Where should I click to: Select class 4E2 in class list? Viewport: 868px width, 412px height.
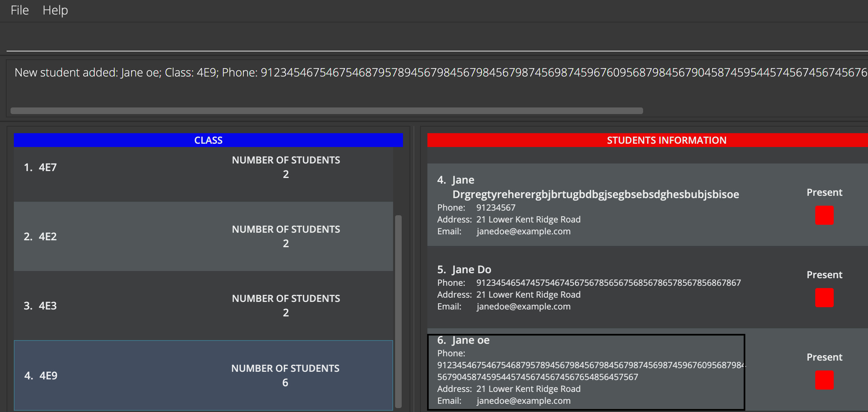click(x=203, y=236)
